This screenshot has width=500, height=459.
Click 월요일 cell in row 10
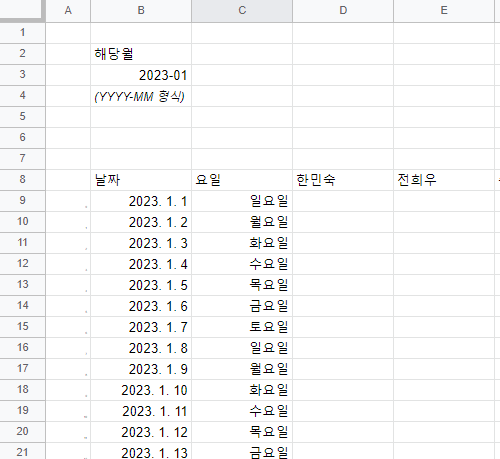(x=242, y=222)
